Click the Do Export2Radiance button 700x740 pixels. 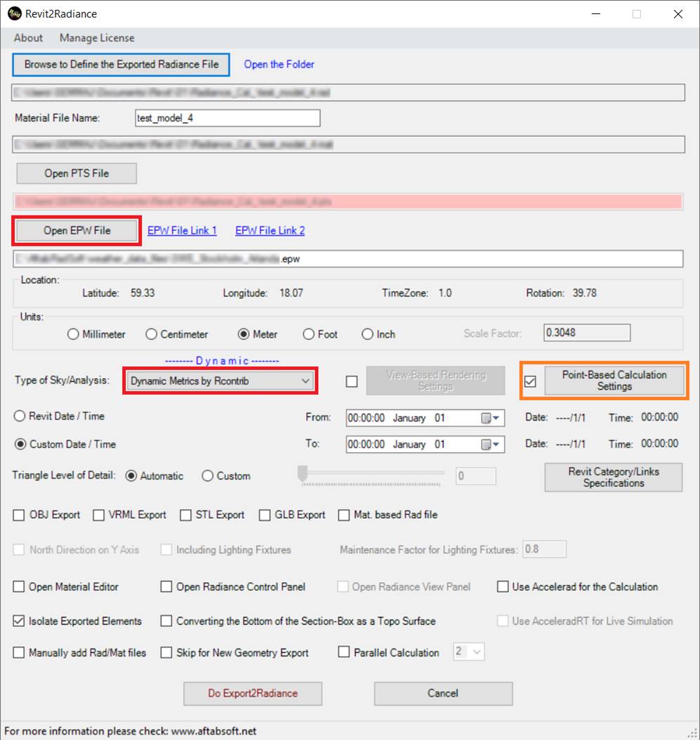pyautogui.click(x=253, y=694)
